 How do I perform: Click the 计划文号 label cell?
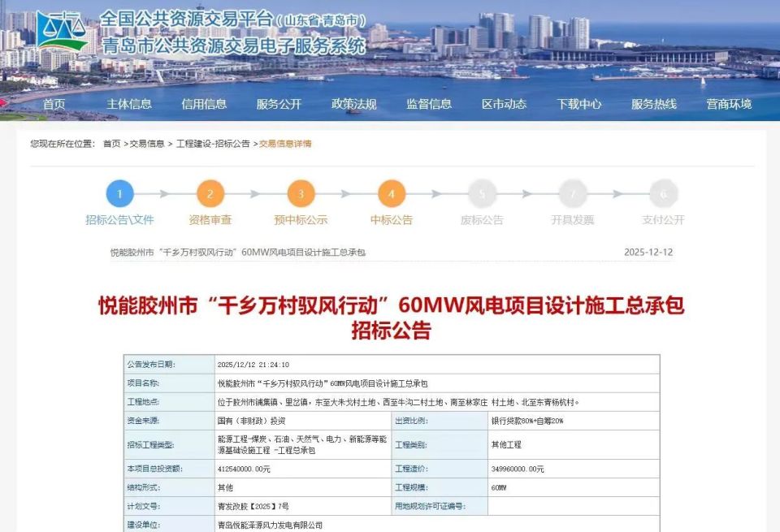click(x=169, y=506)
